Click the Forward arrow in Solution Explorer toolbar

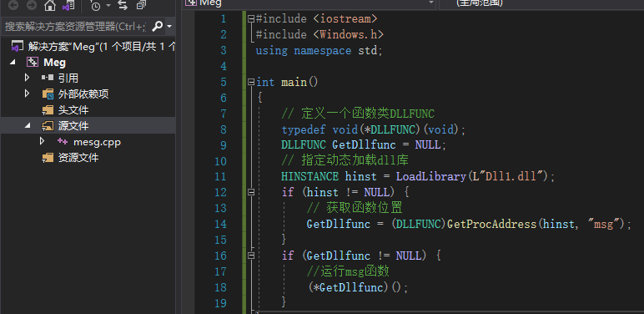click(x=31, y=5)
